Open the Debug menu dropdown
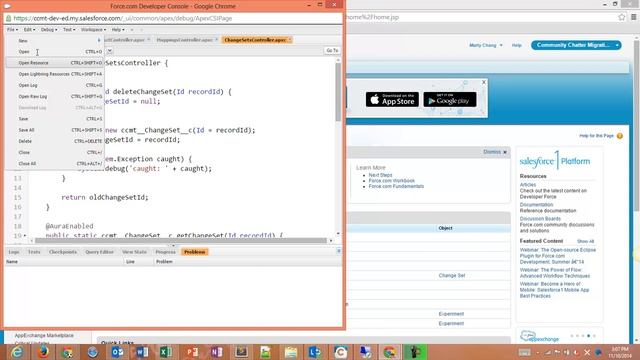Screen dimensions: 640x360 tap(49, 29)
